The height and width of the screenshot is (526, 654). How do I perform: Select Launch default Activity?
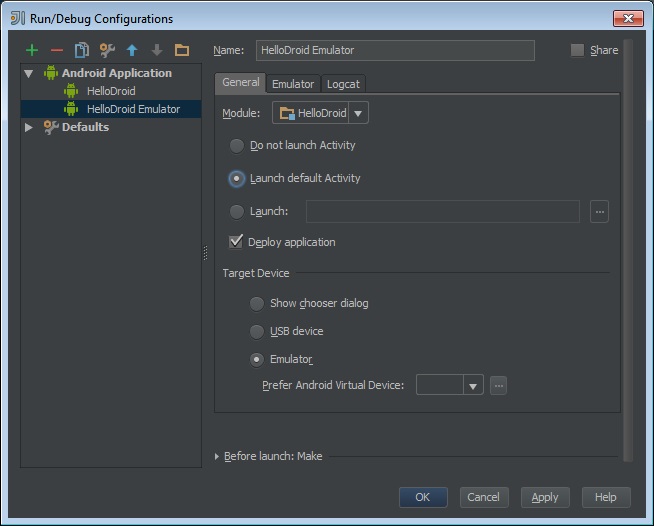(237, 179)
